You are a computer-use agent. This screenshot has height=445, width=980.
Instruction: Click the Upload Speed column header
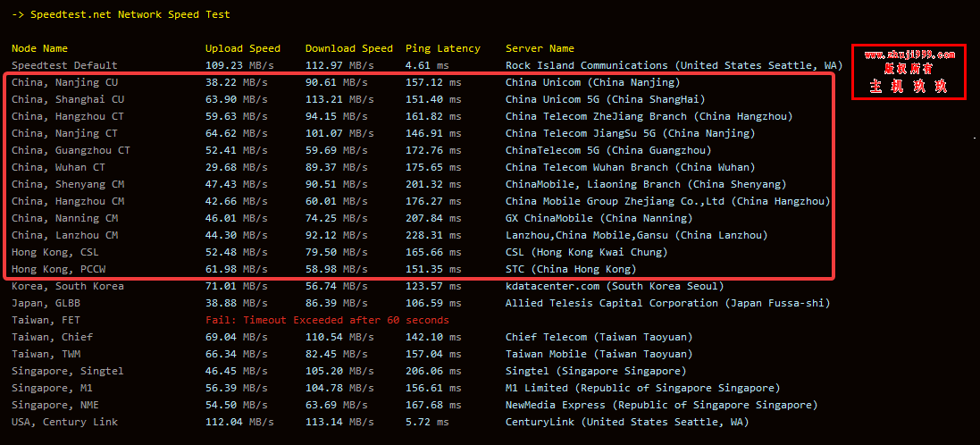(x=242, y=48)
